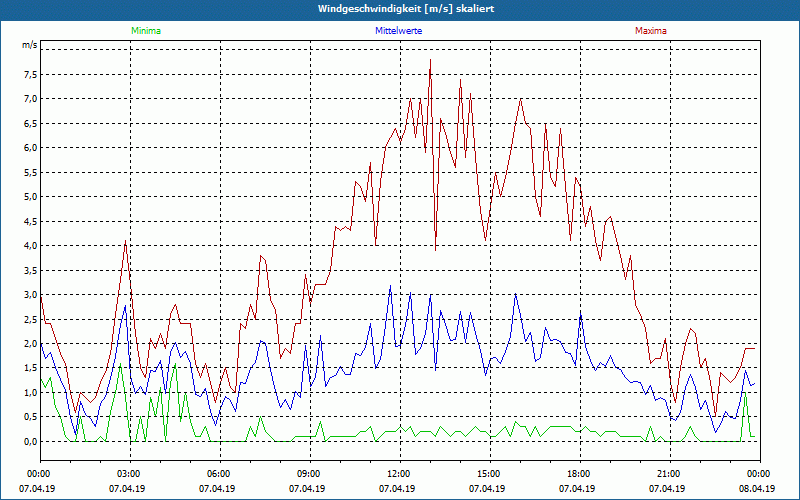Screen dimensions: 800x500
Task: Click the blue Mittelwerte peak just before 12:00
Action: (390, 286)
